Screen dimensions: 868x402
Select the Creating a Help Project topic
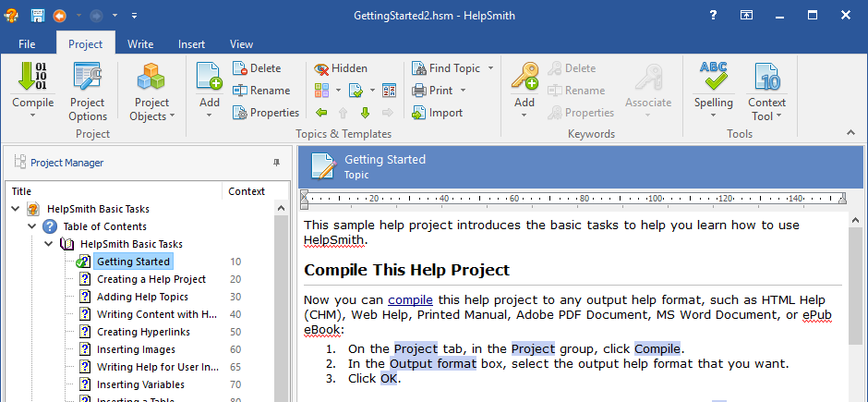click(151, 279)
